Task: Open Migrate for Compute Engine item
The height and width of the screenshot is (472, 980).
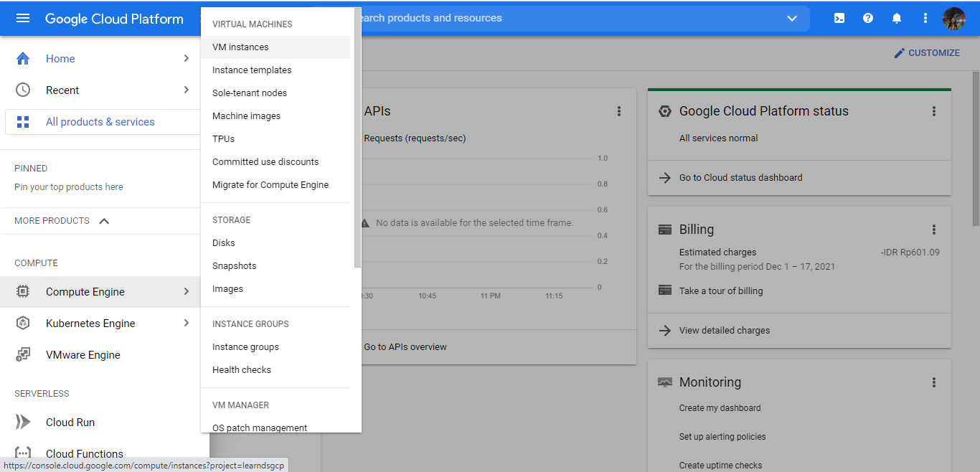Action: (x=275, y=185)
